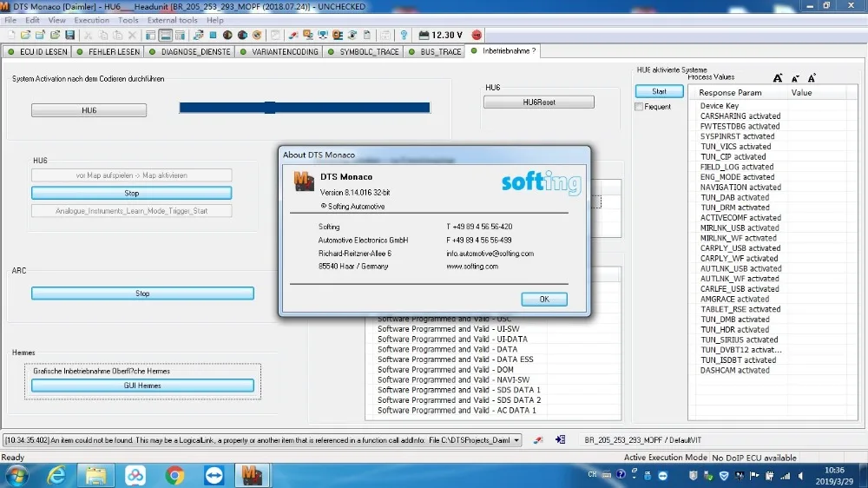Click Stop button in ARC section
868x488 pixels.
tap(142, 293)
